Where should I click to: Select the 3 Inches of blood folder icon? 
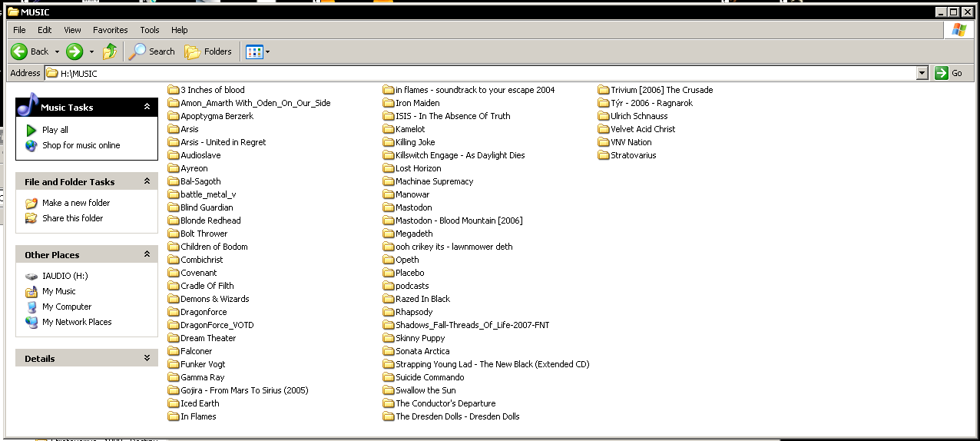tap(174, 90)
